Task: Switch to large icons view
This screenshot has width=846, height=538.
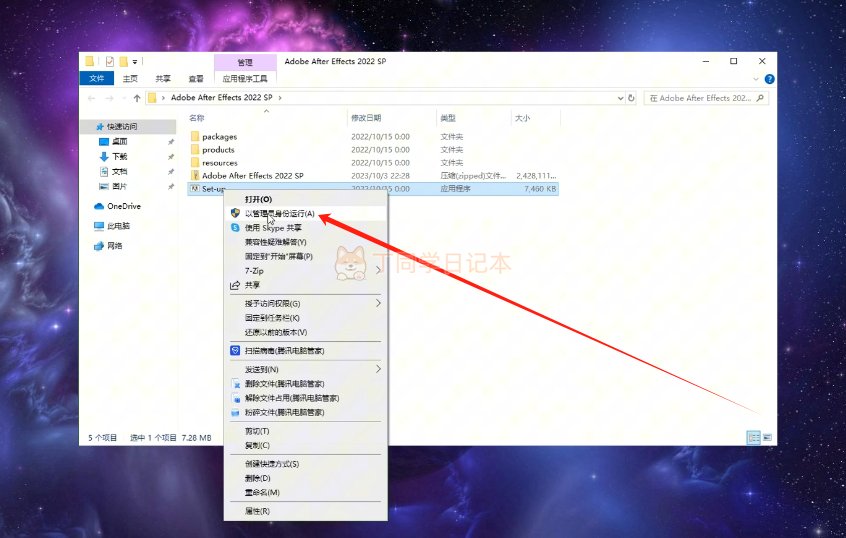Action: click(x=767, y=438)
